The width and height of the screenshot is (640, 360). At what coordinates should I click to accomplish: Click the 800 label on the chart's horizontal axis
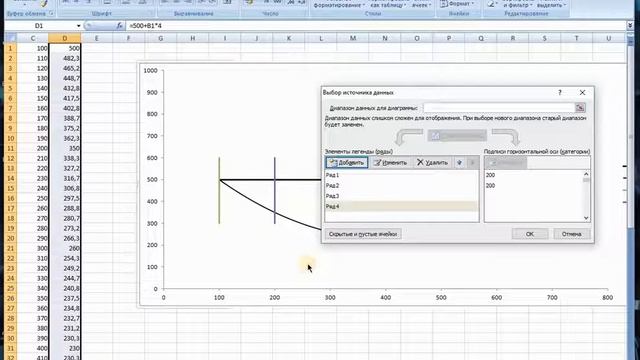[x=607, y=298]
